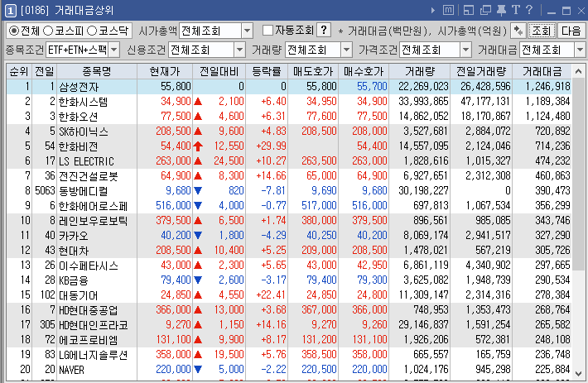Screen dimensions: 588x383
Task: Click the screen layout icon in title bar
Action: (x=469, y=10)
